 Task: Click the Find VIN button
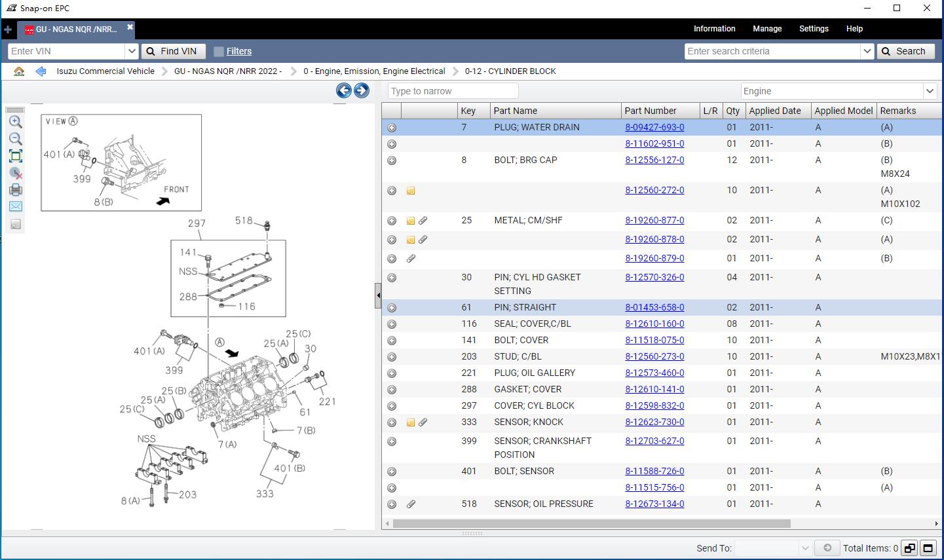pos(173,51)
